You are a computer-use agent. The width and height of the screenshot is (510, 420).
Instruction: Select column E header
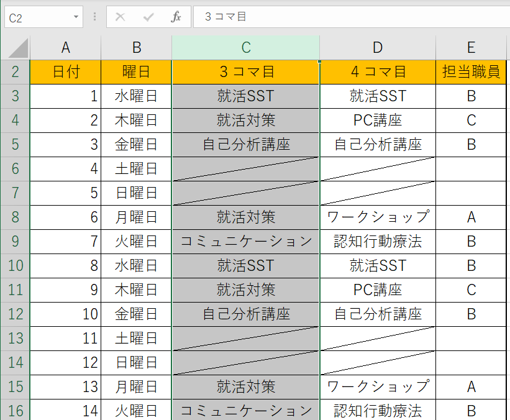(x=471, y=48)
